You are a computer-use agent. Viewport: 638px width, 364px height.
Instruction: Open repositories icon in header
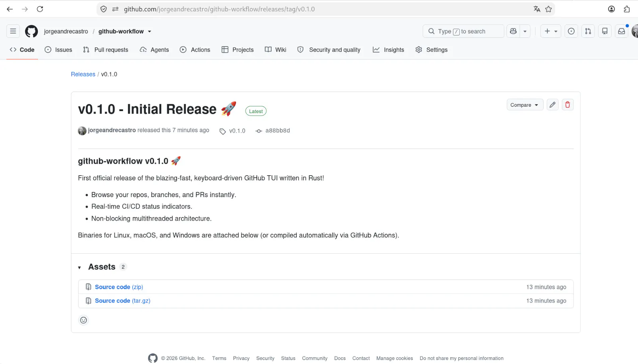click(x=605, y=31)
